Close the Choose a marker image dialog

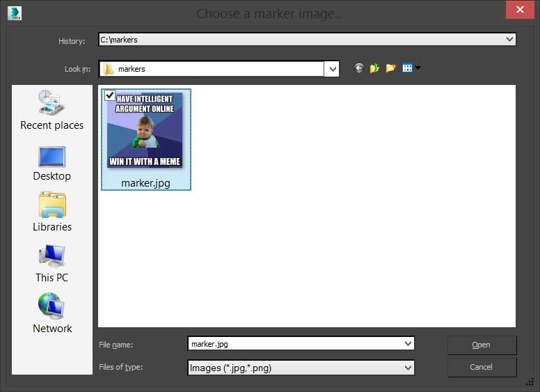point(520,10)
